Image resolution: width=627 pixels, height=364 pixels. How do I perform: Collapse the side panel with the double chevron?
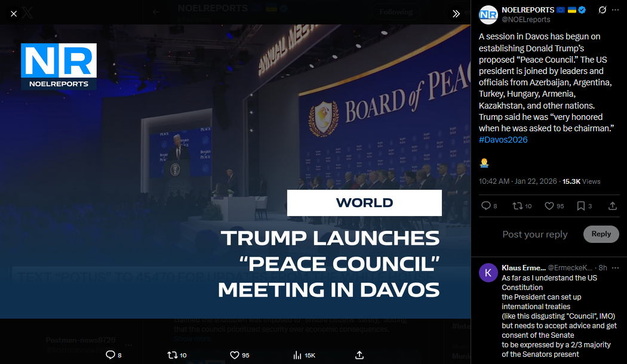click(x=456, y=14)
